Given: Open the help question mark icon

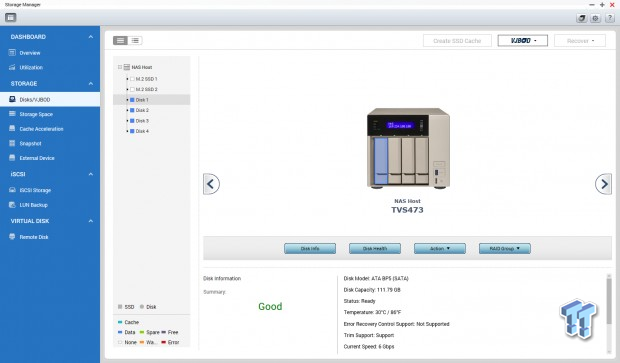Looking at the screenshot, I should tap(610, 18).
